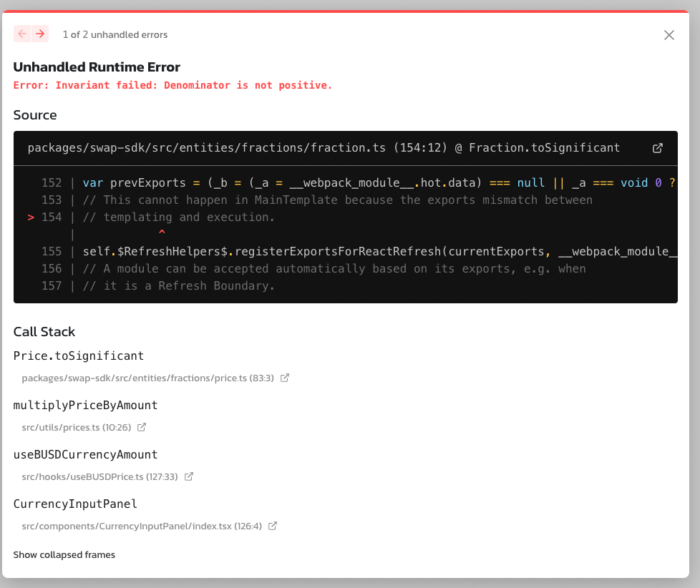Go back to previous error
Screen dimensions: 700x588
(x=21, y=34)
